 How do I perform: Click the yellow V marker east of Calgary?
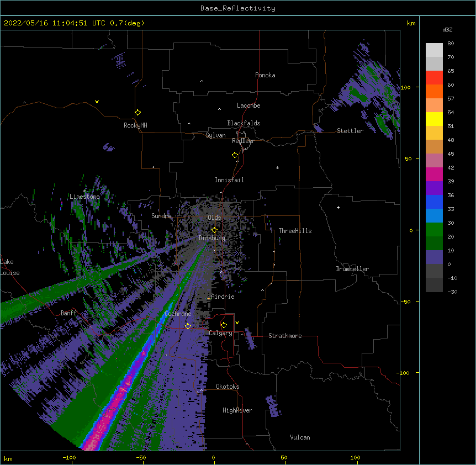coord(237,323)
